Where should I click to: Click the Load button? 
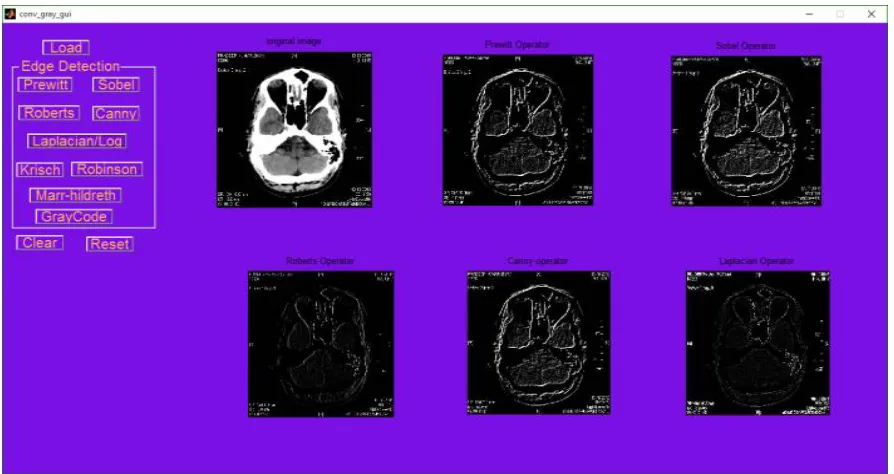click(66, 47)
